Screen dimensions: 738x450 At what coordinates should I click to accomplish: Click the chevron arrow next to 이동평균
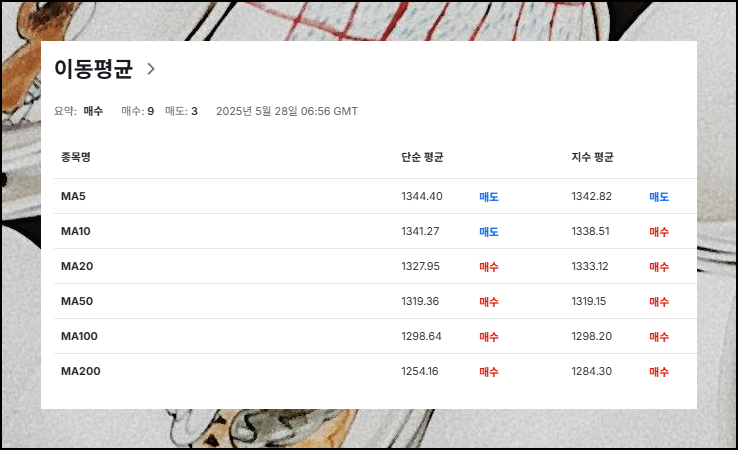click(x=151, y=69)
